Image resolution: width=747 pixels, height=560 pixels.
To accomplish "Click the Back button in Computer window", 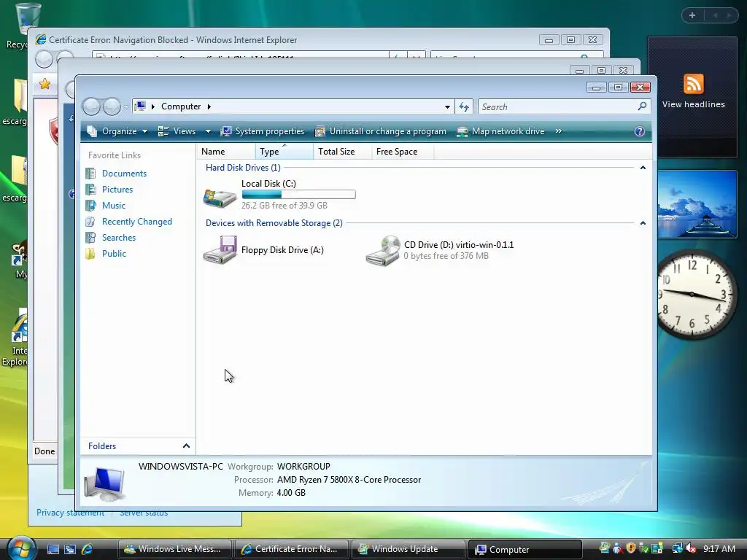I will 91,106.
